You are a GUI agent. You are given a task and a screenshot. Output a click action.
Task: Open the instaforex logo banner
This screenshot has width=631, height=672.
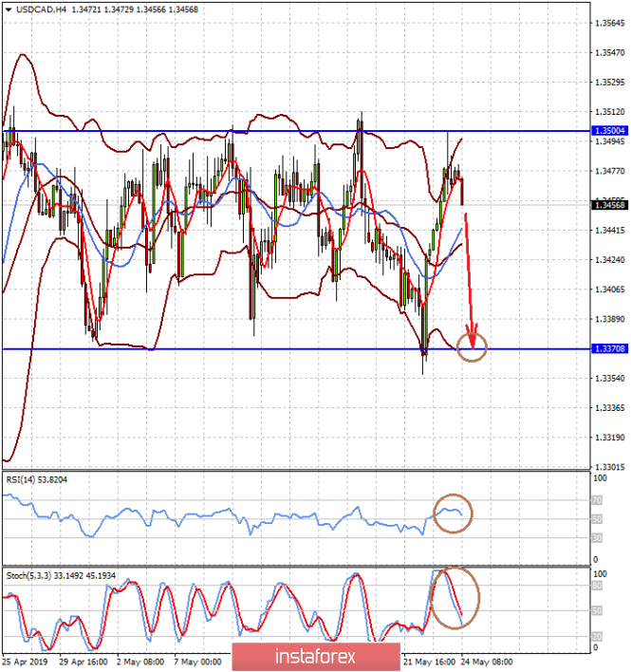coord(316,657)
